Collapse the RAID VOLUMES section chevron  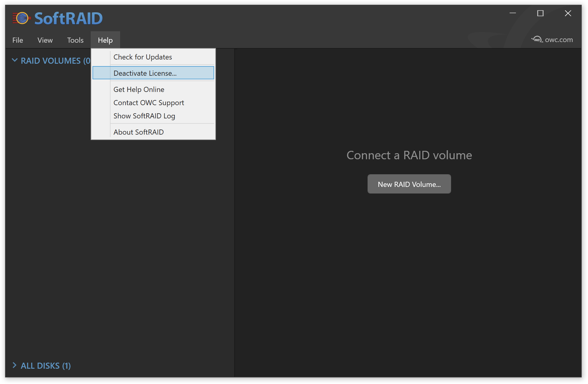click(14, 60)
